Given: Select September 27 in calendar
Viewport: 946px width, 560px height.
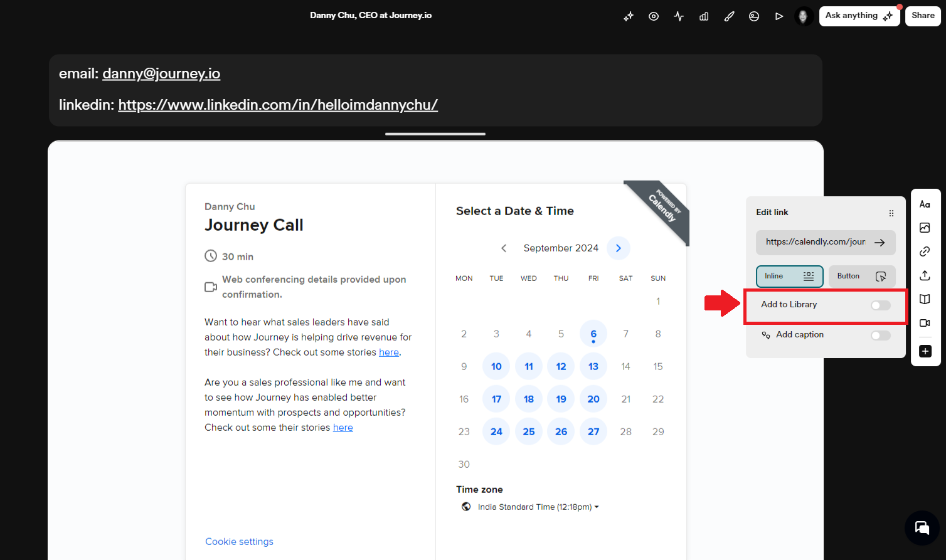Looking at the screenshot, I should [593, 432].
